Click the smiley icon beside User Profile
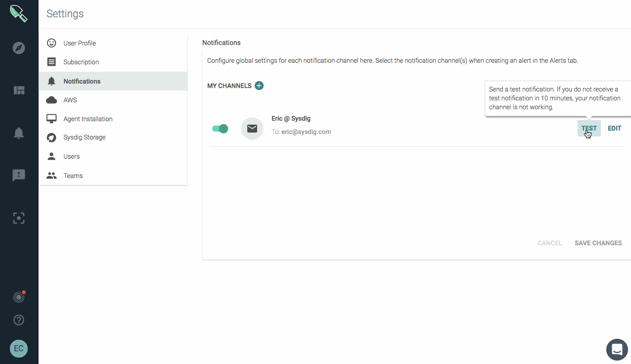 point(51,43)
